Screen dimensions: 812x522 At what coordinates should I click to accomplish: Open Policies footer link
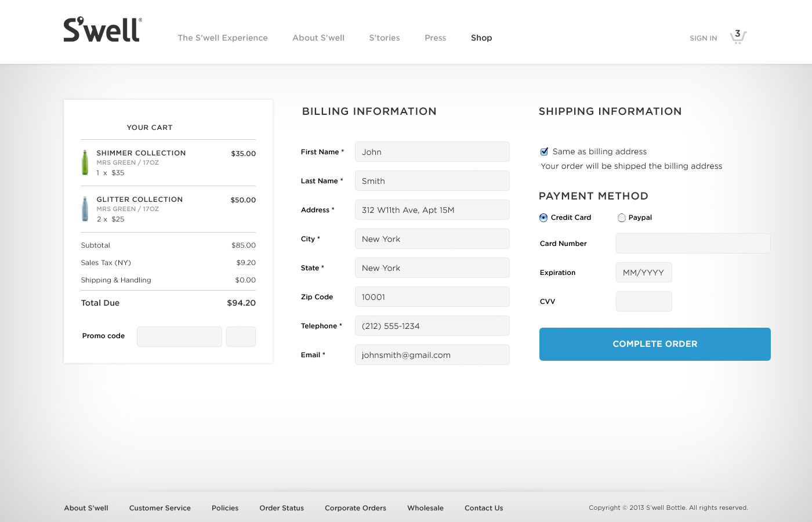(x=225, y=508)
